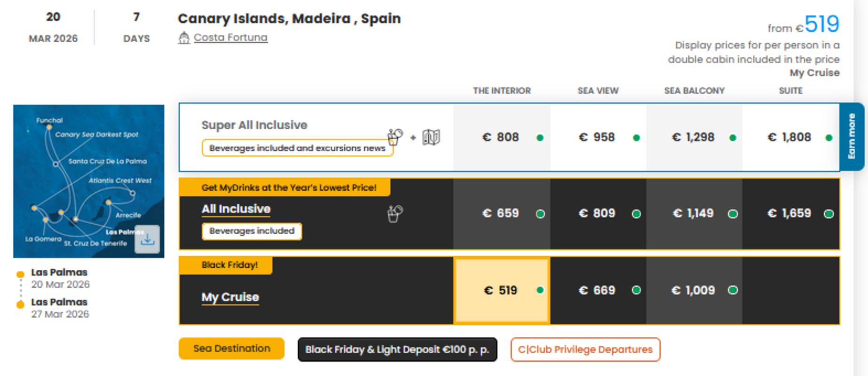Select Super All Inclusive Suite €1,808 price
The height and width of the screenshot is (376, 868).
(x=790, y=137)
